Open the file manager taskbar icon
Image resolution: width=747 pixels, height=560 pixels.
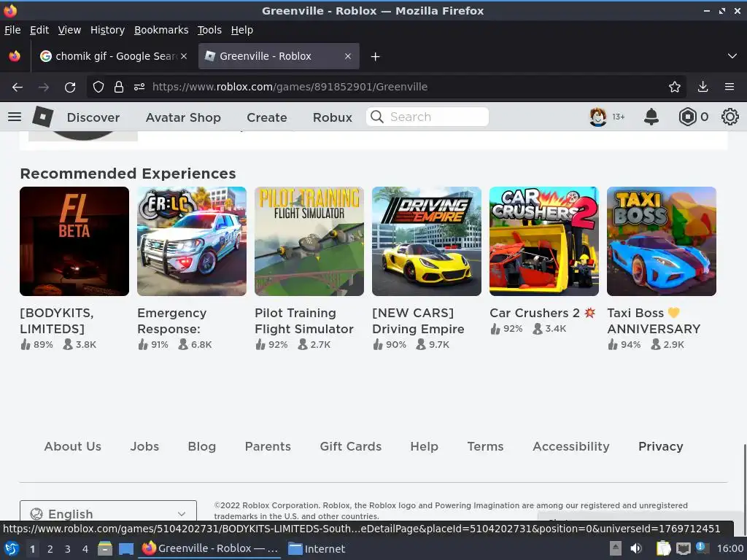point(105,548)
